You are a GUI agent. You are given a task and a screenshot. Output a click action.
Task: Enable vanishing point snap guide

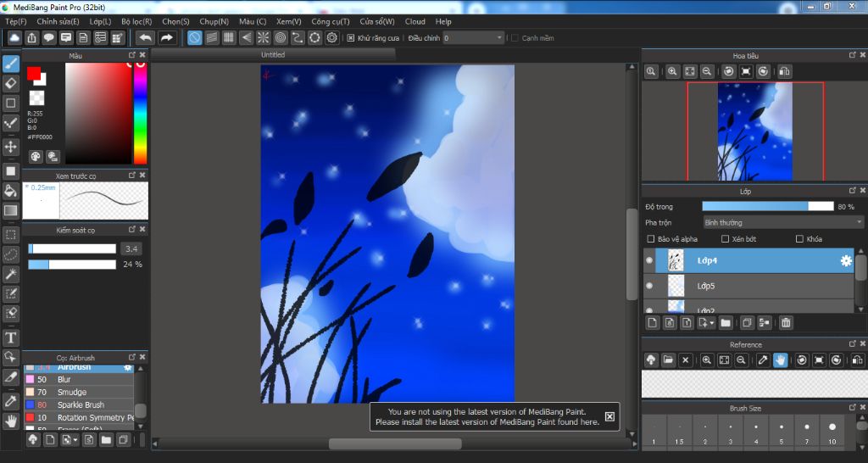246,37
